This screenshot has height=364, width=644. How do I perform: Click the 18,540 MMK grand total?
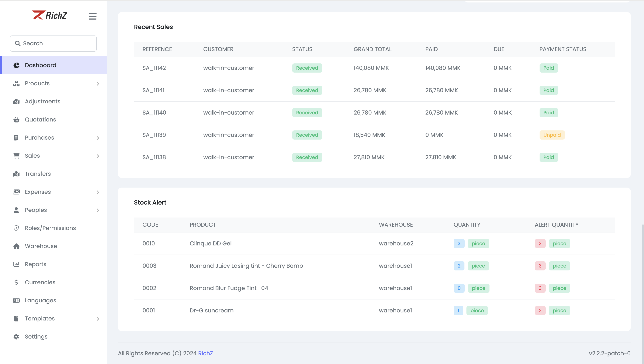pyautogui.click(x=369, y=135)
